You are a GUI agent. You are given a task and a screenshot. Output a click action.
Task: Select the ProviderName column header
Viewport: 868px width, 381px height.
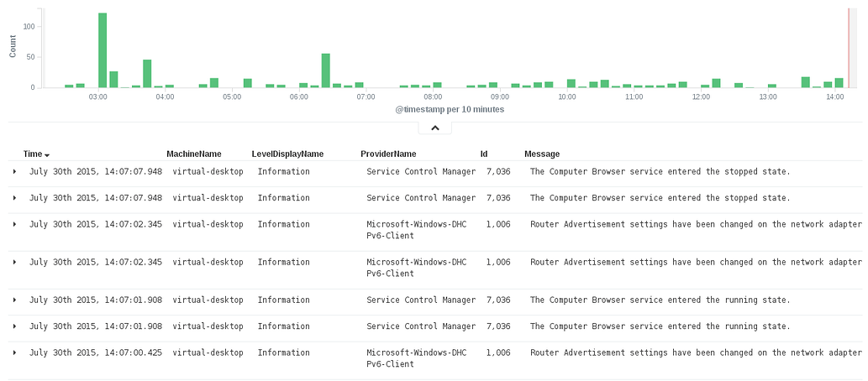pyautogui.click(x=388, y=154)
